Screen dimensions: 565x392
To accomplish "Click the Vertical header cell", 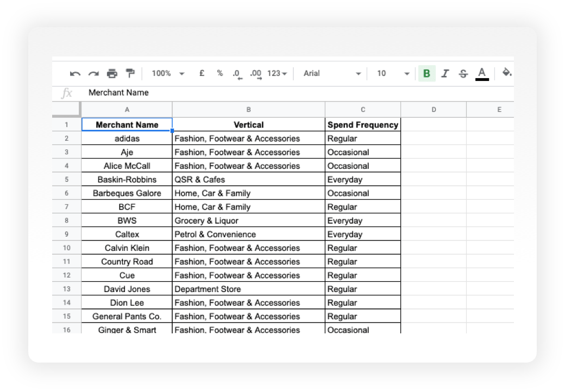I will click(249, 124).
